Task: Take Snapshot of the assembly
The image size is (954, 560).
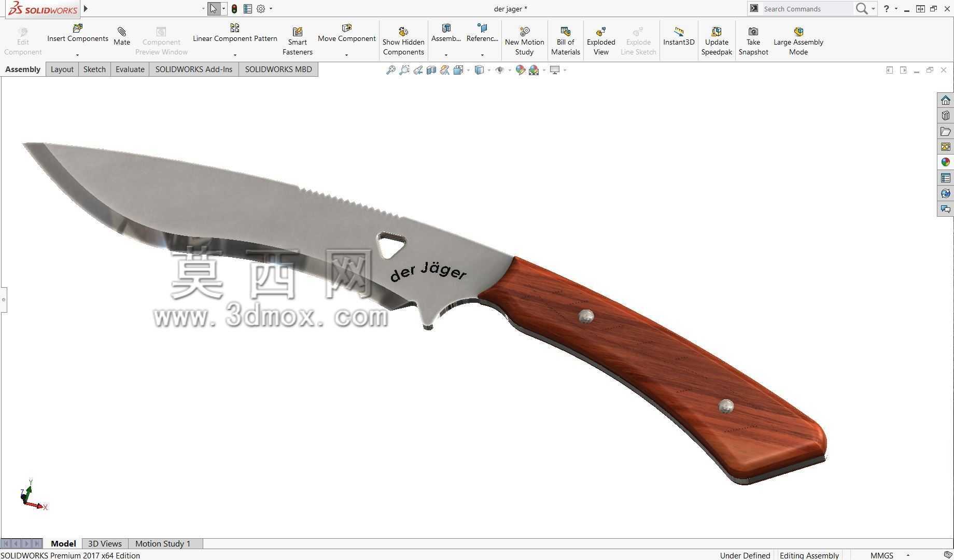Action: tap(753, 41)
